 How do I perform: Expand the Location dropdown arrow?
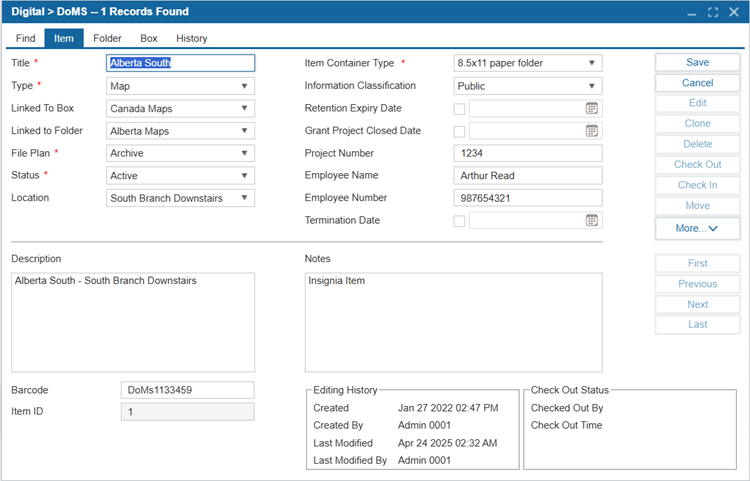(x=244, y=198)
